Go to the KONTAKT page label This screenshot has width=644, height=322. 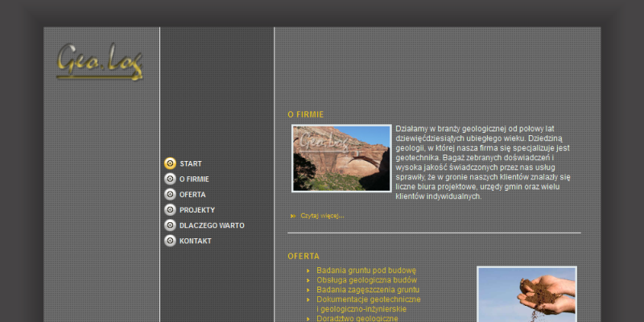(x=196, y=241)
